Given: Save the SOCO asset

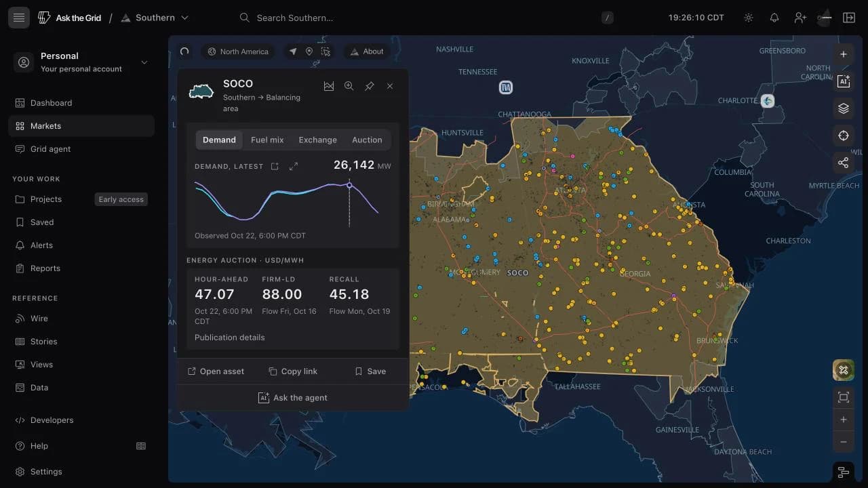Looking at the screenshot, I should 370,371.
